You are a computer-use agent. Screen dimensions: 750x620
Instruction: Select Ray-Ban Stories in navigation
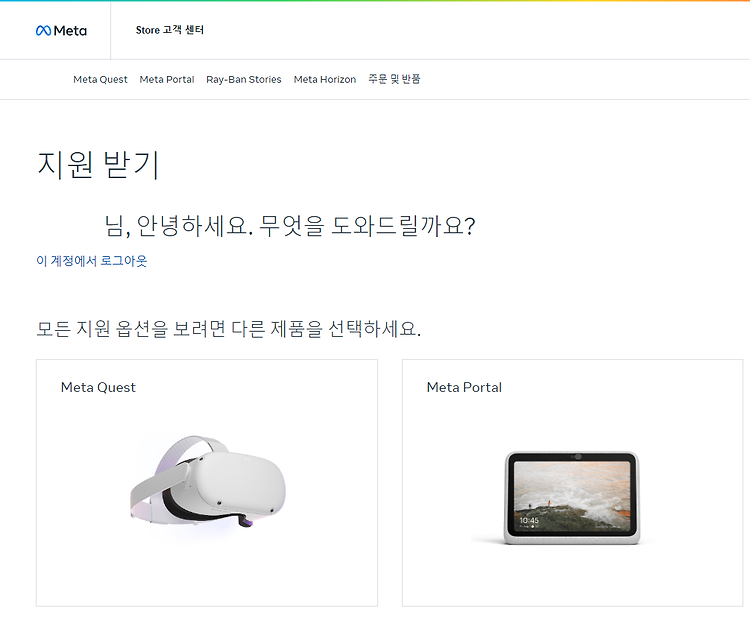[244, 79]
